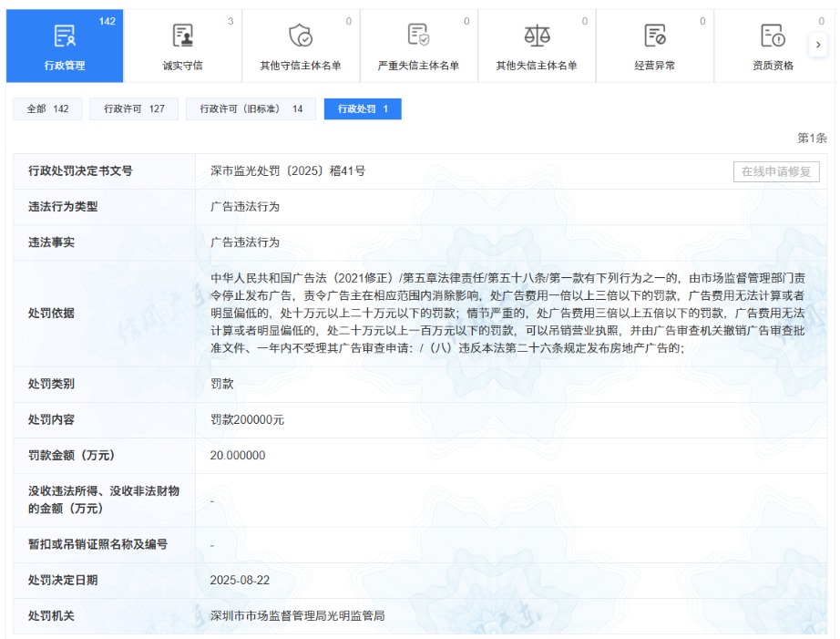Click the 142 count badge on 行政管理

108,22
